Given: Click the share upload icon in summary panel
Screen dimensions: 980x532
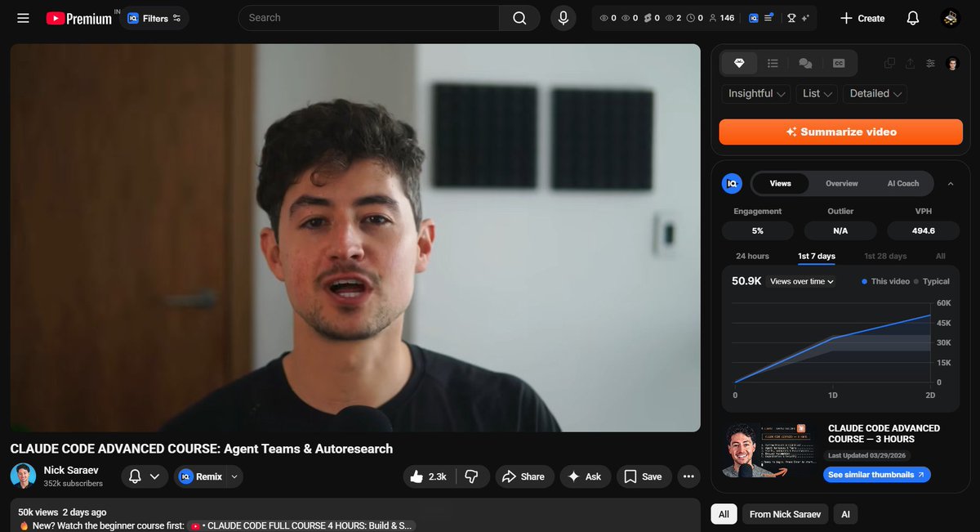Looking at the screenshot, I should [910, 64].
